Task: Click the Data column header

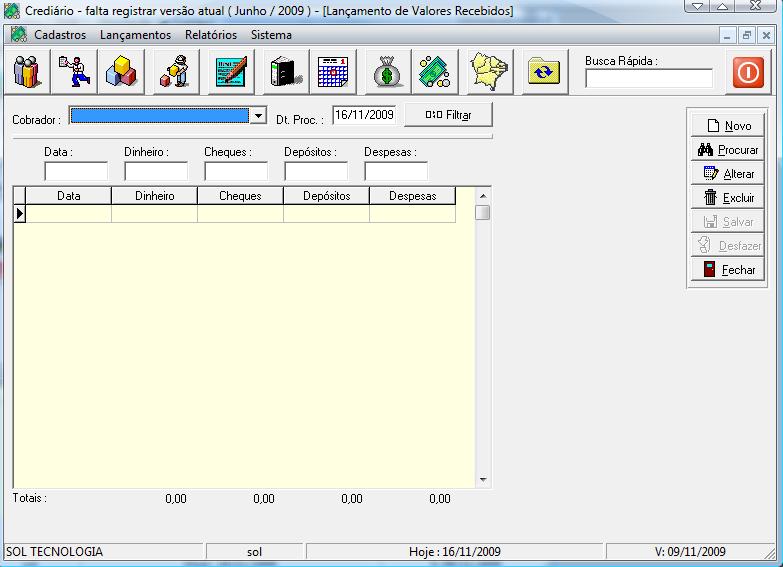Action: pos(68,196)
